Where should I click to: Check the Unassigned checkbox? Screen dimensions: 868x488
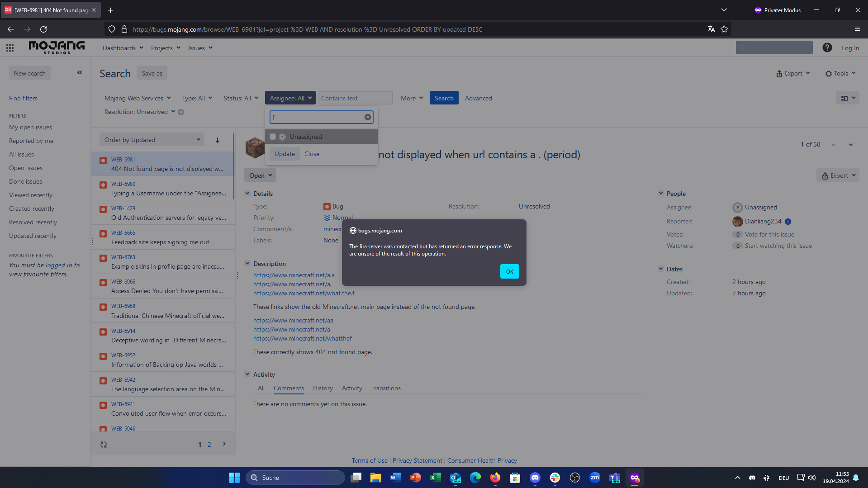[273, 137]
